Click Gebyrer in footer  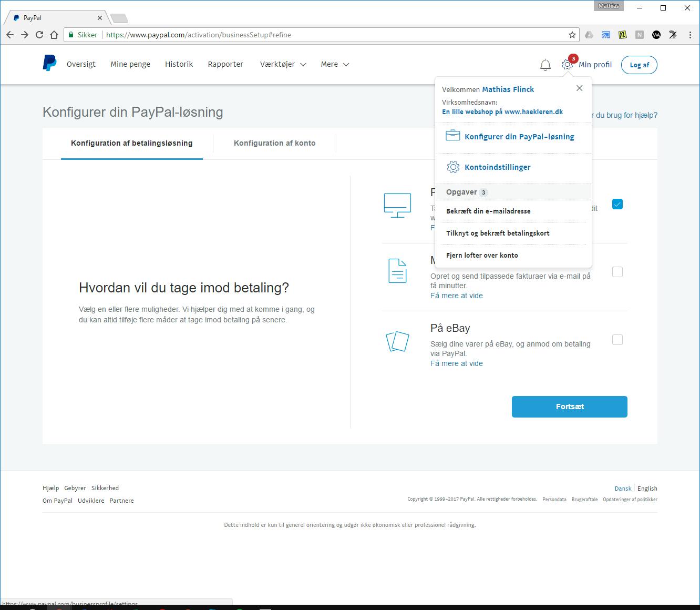75,488
